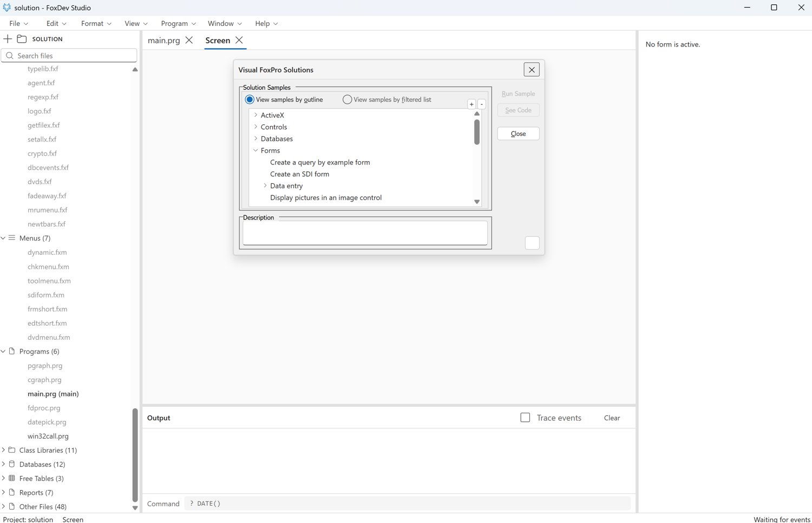Click the Menus list icon
Image resolution: width=812 pixels, height=523 pixels.
coord(12,238)
